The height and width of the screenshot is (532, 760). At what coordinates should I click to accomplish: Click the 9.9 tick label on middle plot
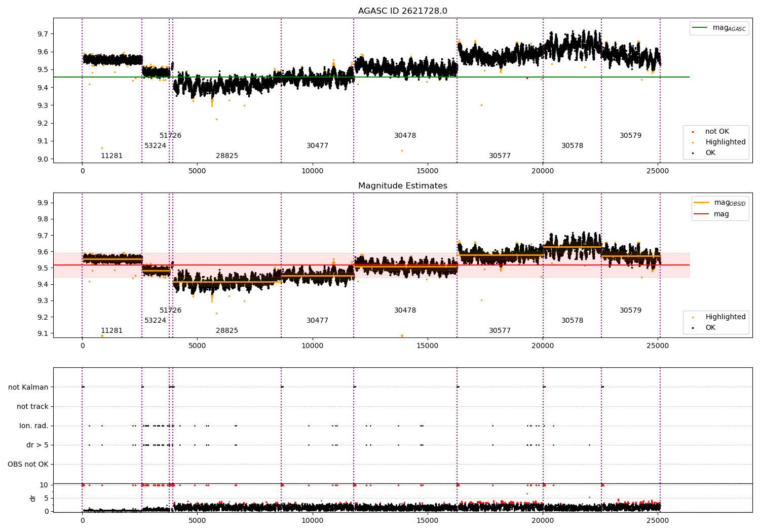click(42, 203)
